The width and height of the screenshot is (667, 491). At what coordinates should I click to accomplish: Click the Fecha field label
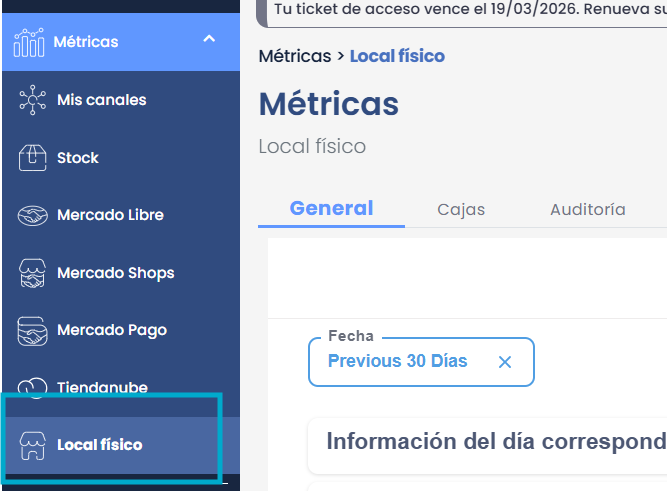point(351,336)
